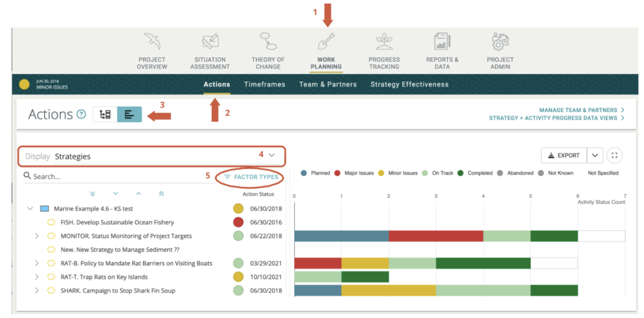Switch to the Timeframes tab
Screen dimensions: 644x318
(264, 84)
